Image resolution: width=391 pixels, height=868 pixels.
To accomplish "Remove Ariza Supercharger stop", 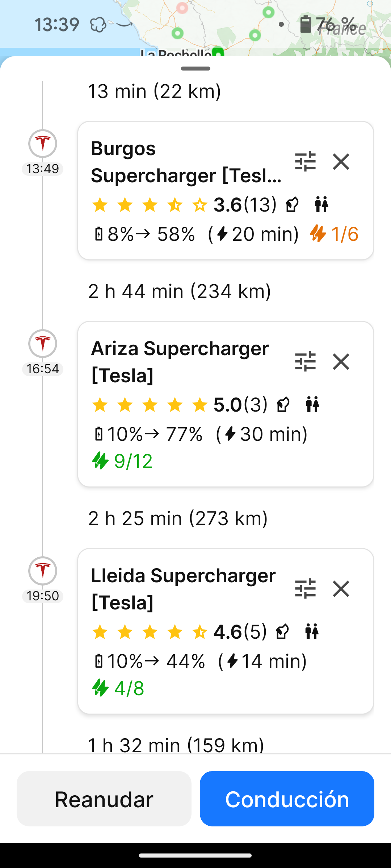I will pyautogui.click(x=341, y=361).
